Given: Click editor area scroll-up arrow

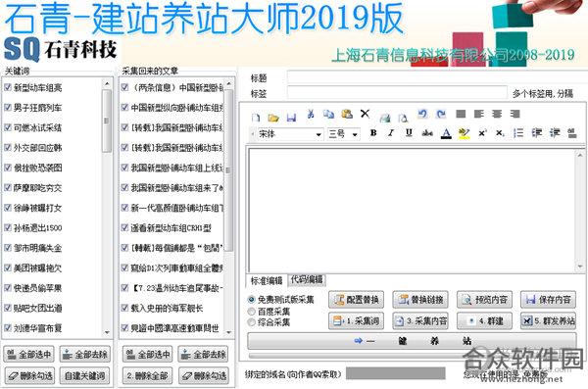Looking at the screenshot, I should [x=580, y=155].
